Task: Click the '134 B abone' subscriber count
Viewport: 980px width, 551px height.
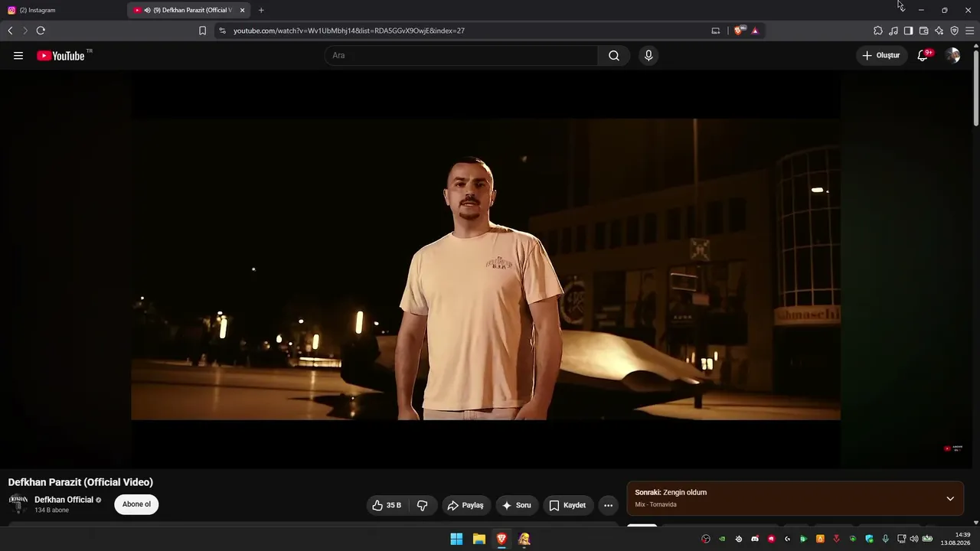Action: [x=51, y=510]
